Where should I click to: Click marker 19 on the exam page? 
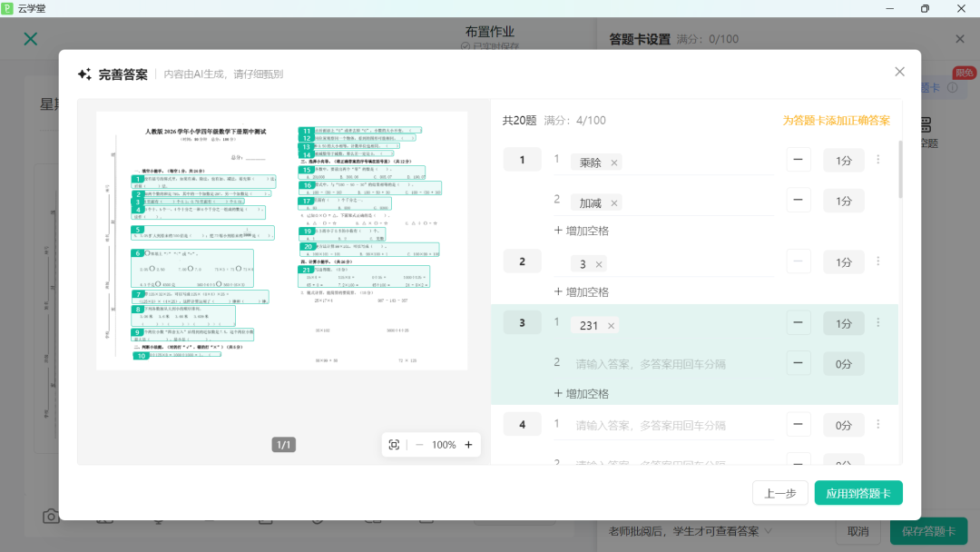click(307, 231)
